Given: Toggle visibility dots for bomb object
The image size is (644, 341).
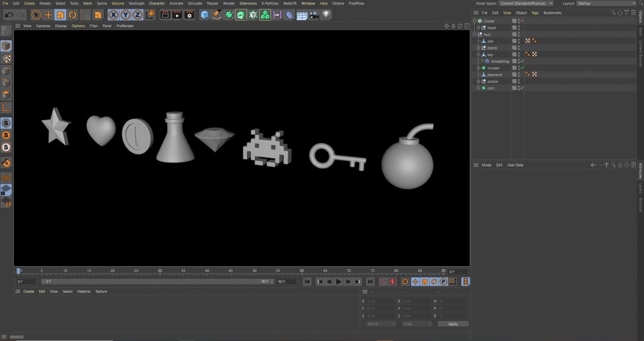Looking at the screenshot, I should click(519, 48).
